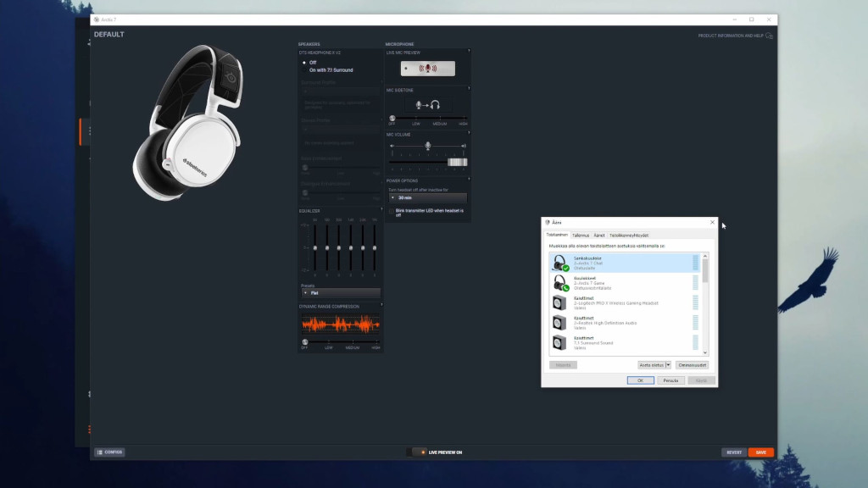The image size is (868, 488).
Task: Click the scroll up arrow in device list
Action: (705, 256)
